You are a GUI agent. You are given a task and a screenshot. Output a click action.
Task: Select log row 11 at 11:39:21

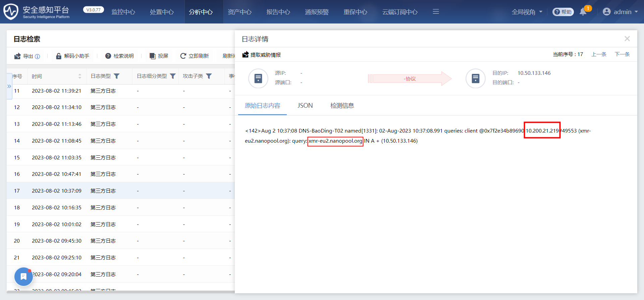tap(121, 91)
